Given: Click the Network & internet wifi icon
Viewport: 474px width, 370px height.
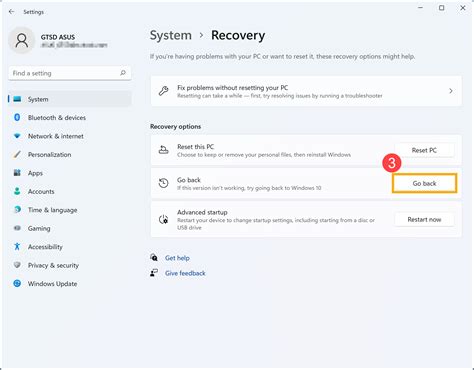Looking at the screenshot, I should [17, 136].
